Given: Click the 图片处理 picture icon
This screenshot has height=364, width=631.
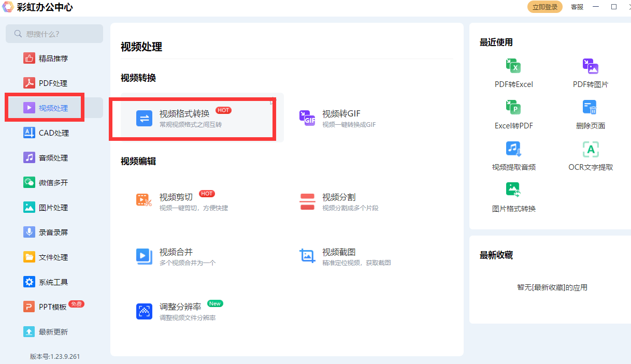Looking at the screenshot, I should 29,207.
